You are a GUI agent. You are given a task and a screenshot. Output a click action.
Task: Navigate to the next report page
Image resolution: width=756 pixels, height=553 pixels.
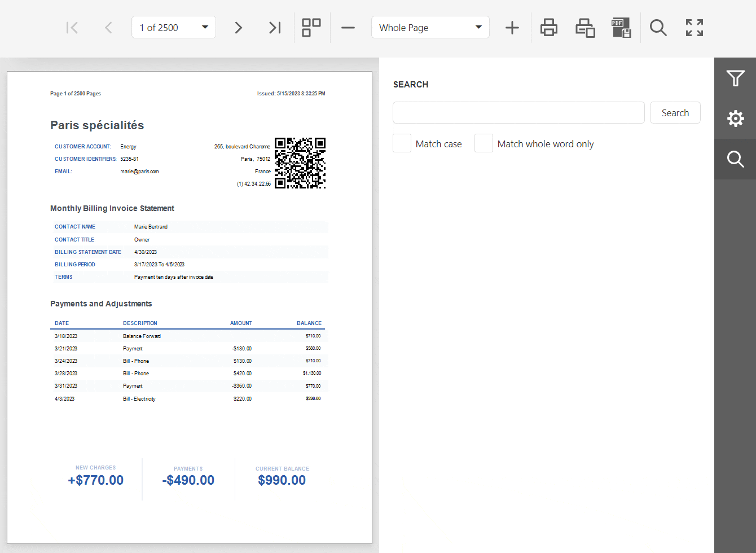click(x=238, y=27)
